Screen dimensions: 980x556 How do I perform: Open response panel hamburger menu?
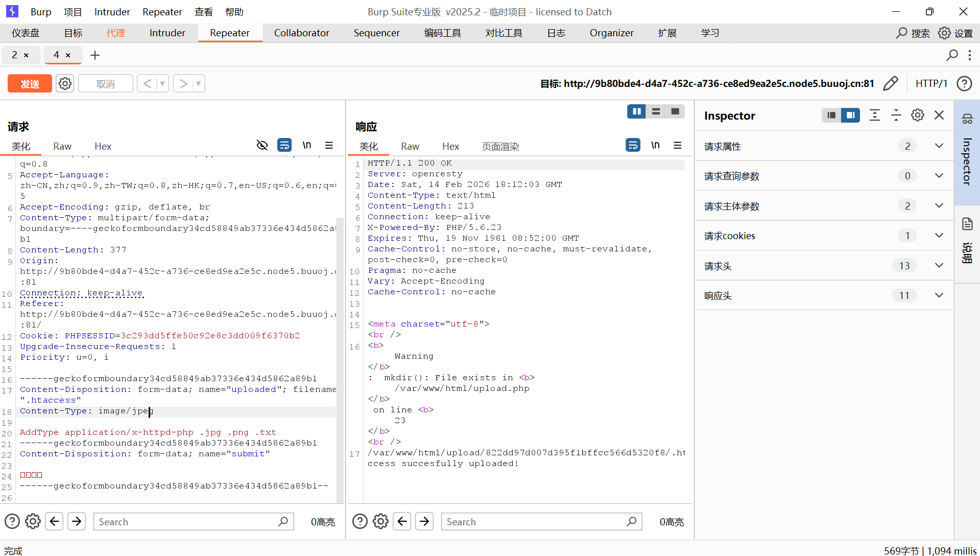point(678,146)
